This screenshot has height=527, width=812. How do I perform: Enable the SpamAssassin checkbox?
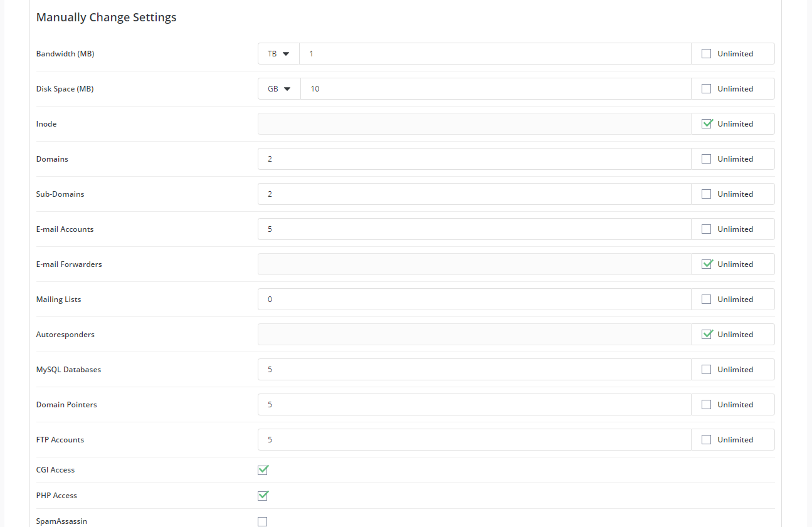tap(263, 521)
